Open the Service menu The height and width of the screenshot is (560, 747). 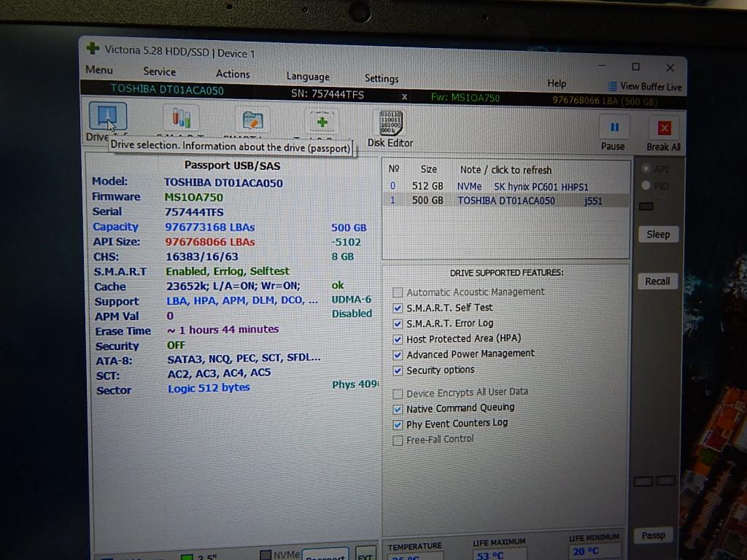(160, 72)
